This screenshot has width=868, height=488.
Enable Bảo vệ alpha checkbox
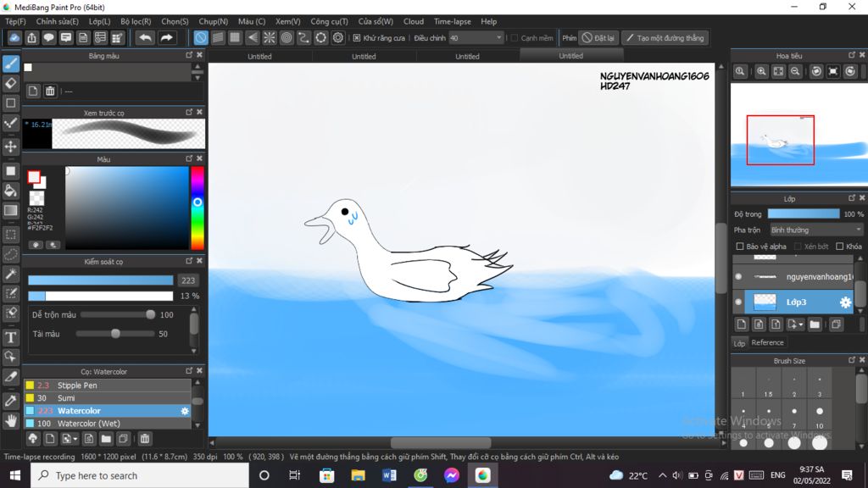tap(739, 247)
